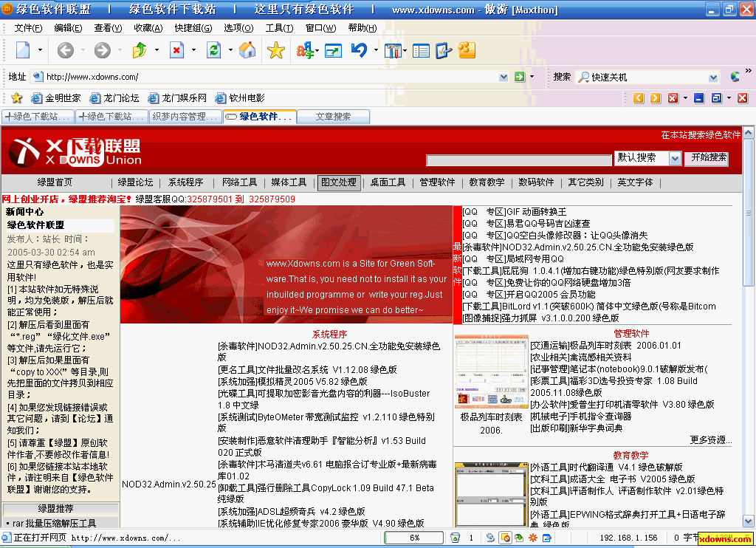Screen dimensions: 756x548
Task: Click the page loading 6% progress bar
Action: coord(413,538)
